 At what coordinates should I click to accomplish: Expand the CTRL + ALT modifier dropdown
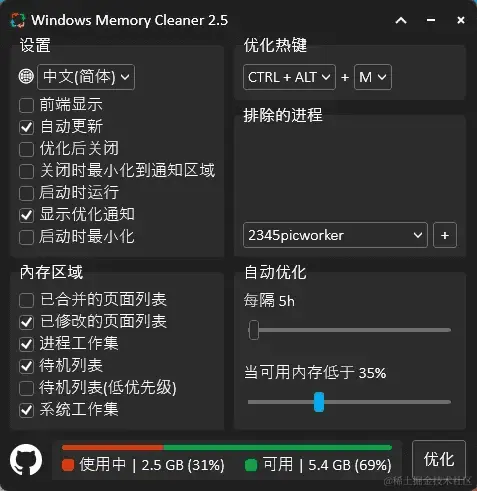point(289,77)
